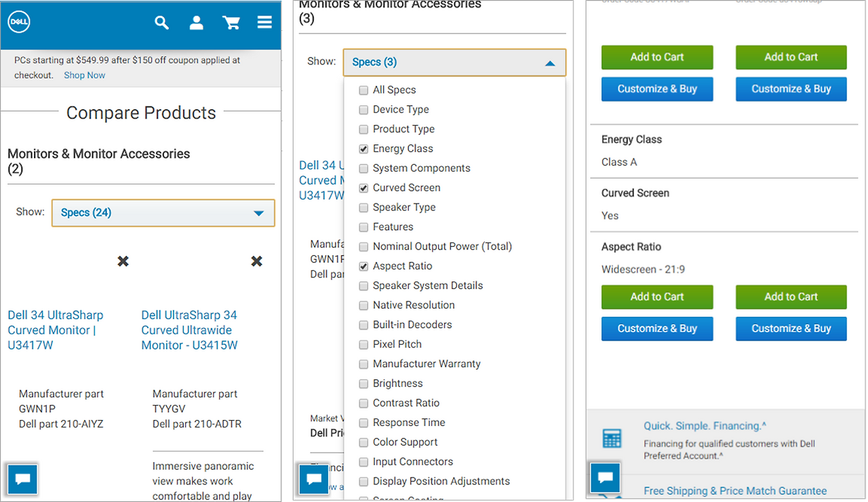Open the account profile icon

pos(197,23)
